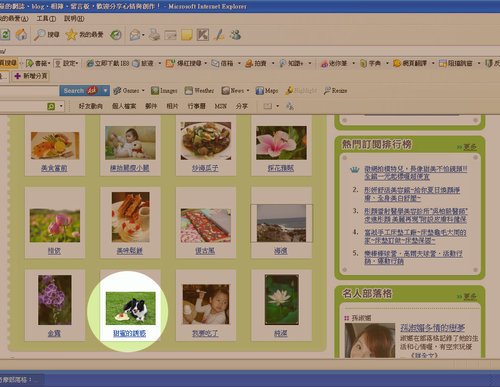The image size is (500, 387).
Task: Click the Images button on the Ask toolbar
Action: tap(164, 90)
